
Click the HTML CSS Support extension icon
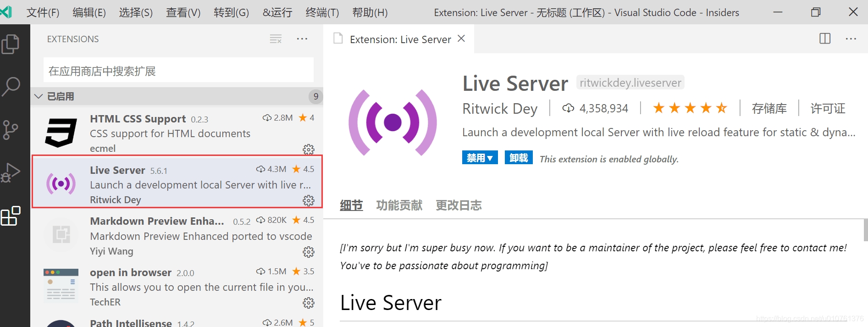click(x=61, y=133)
